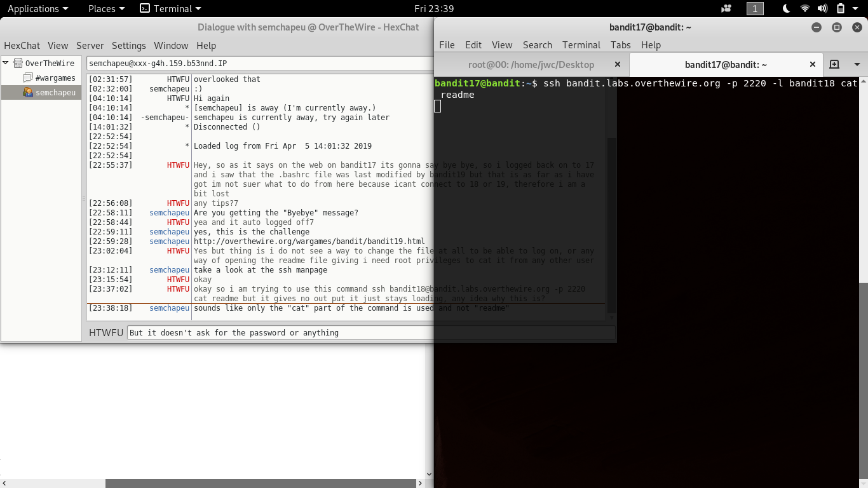This screenshot has width=868, height=488.
Task: Open the Server menu in HexChat
Action: (x=90, y=46)
